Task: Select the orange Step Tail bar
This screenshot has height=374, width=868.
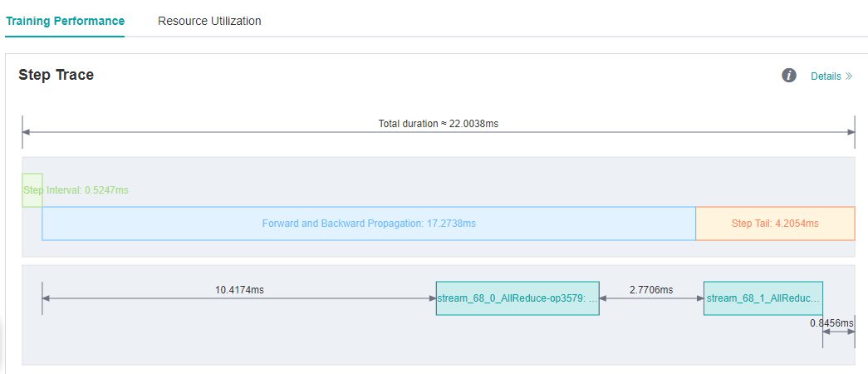Action: tap(774, 224)
